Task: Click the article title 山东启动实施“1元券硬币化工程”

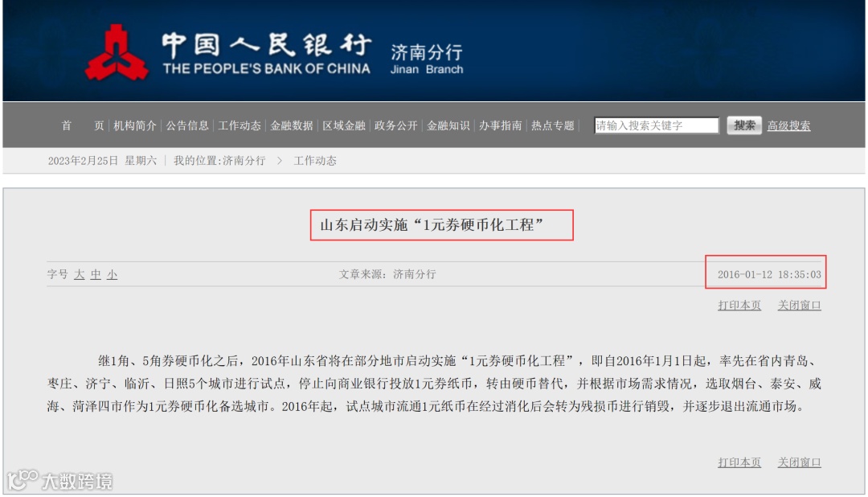Action: point(432,225)
